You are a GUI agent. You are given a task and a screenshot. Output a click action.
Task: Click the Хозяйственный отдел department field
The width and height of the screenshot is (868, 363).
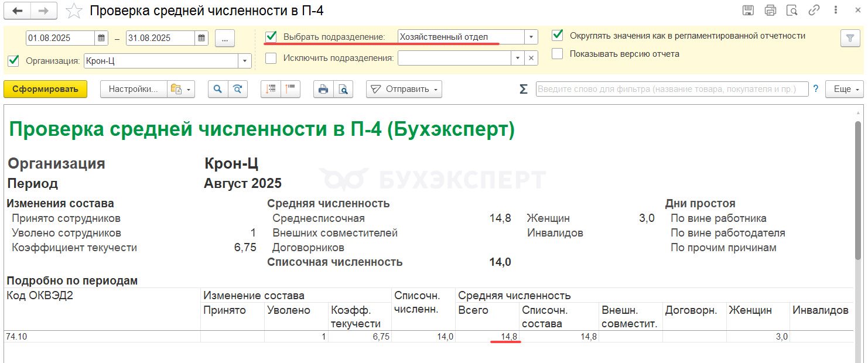pyautogui.click(x=461, y=37)
